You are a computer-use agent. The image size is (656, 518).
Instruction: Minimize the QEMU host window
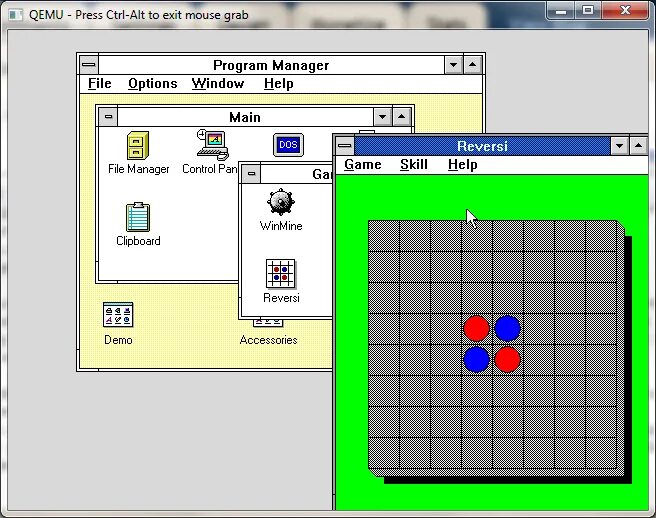click(561, 10)
